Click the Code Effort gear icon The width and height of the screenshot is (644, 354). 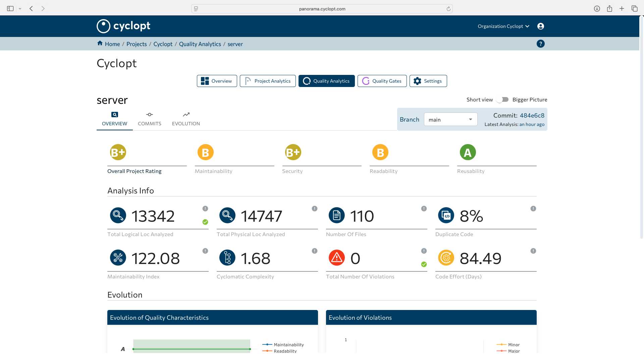tap(446, 258)
